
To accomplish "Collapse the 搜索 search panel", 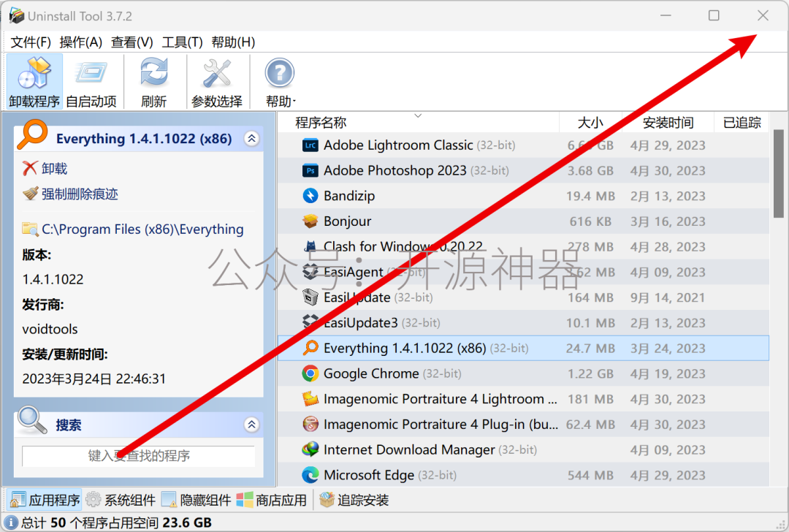I will 251,425.
